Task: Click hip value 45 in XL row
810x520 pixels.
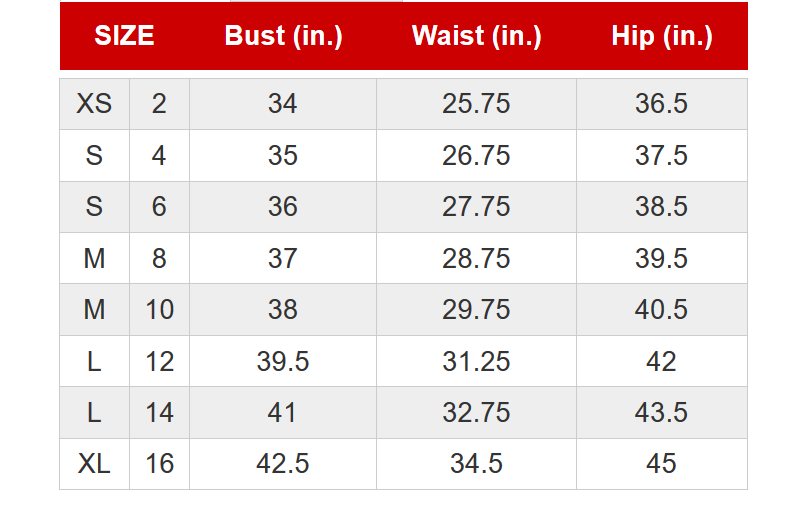Action: click(x=662, y=464)
